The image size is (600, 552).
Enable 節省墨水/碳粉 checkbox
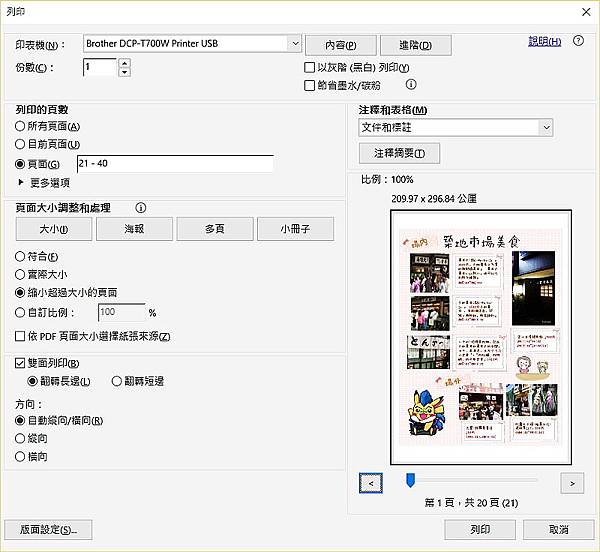coord(309,85)
